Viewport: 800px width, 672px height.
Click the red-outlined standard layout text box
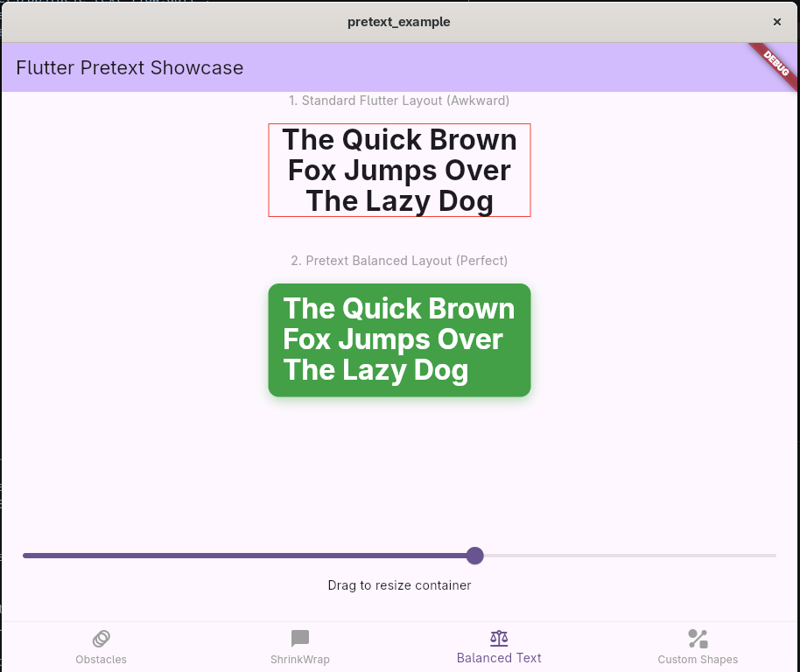point(399,171)
